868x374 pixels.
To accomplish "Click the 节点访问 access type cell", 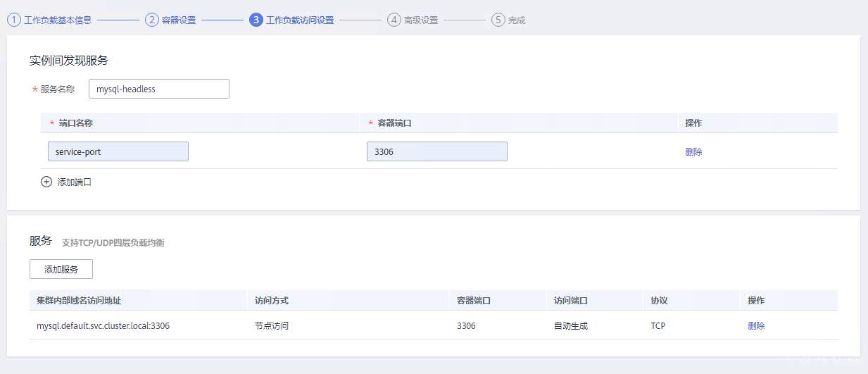I will point(272,325).
